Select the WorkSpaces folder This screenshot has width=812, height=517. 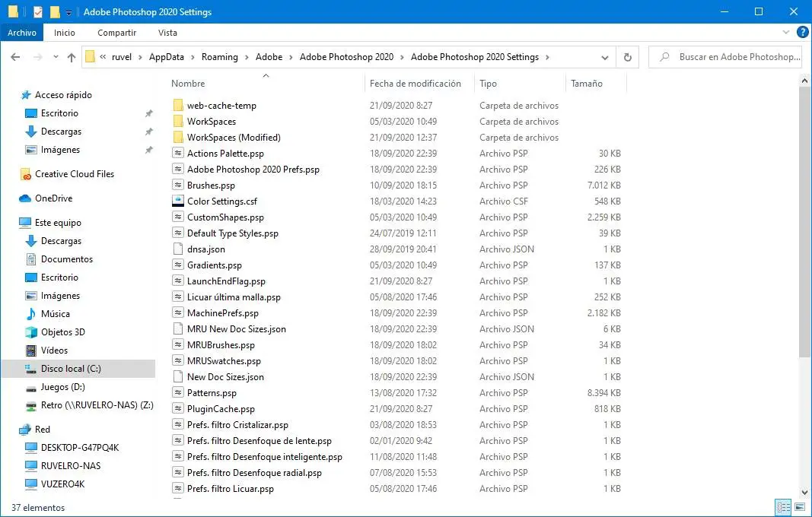click(x=212, y=122)
